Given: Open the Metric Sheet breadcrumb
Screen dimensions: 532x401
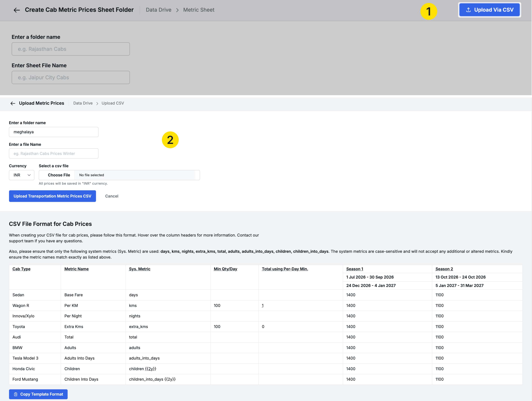Looking at the screenshot, I should coord(198,10).
